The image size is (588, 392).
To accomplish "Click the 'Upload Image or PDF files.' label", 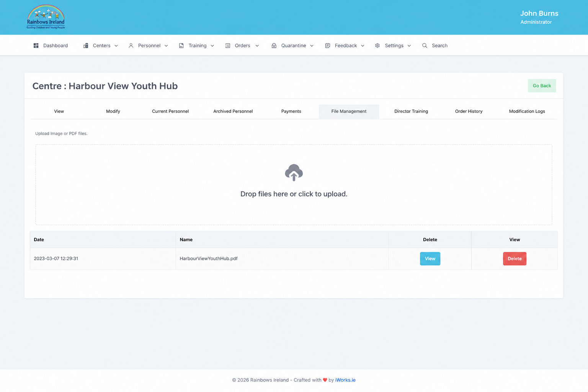I will point(61,134).
